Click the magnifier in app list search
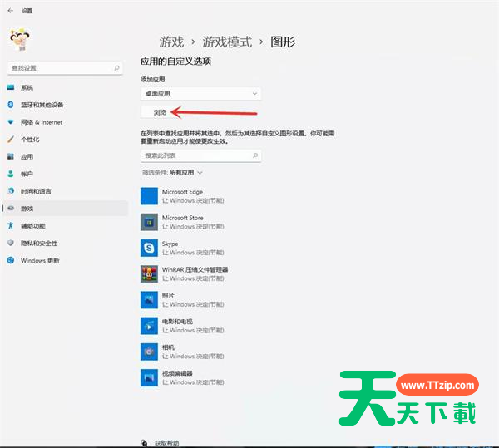 (x=255, y=155)
